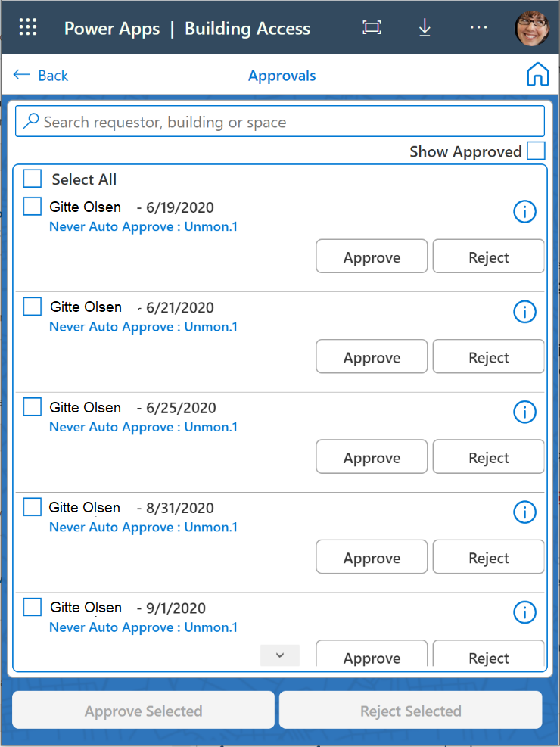
Task: Reject the 8/31/2020 request
Action: (x=489, y=556)
